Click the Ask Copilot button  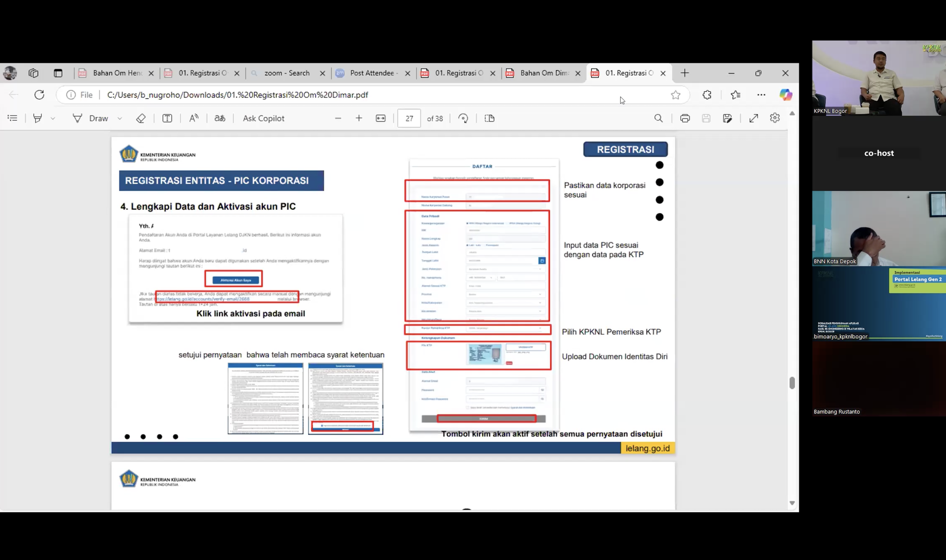pos(264,118)
